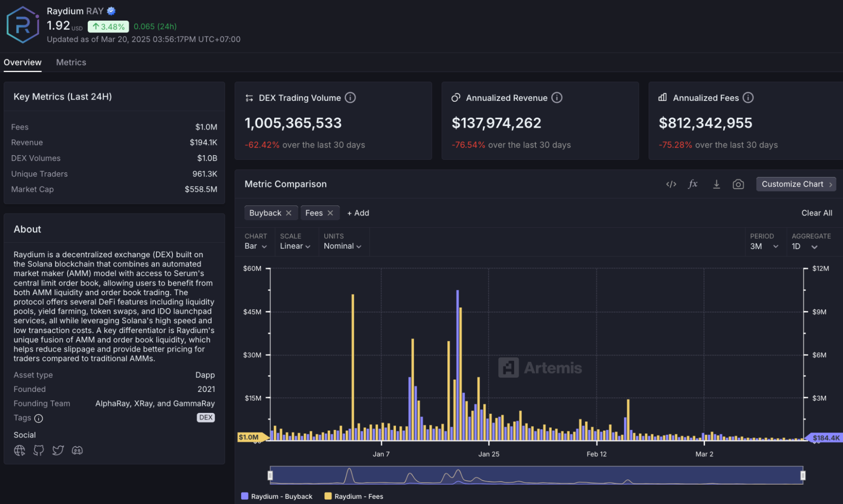Open the Period dropdown (3M)
Screen dimensions: 843x504
click(764, 246)
